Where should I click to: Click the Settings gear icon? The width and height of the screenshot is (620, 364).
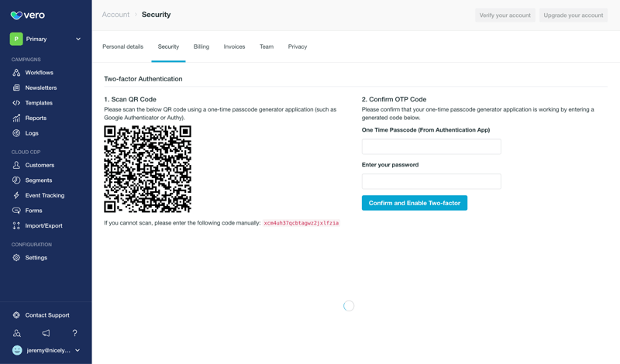[16, 258]
